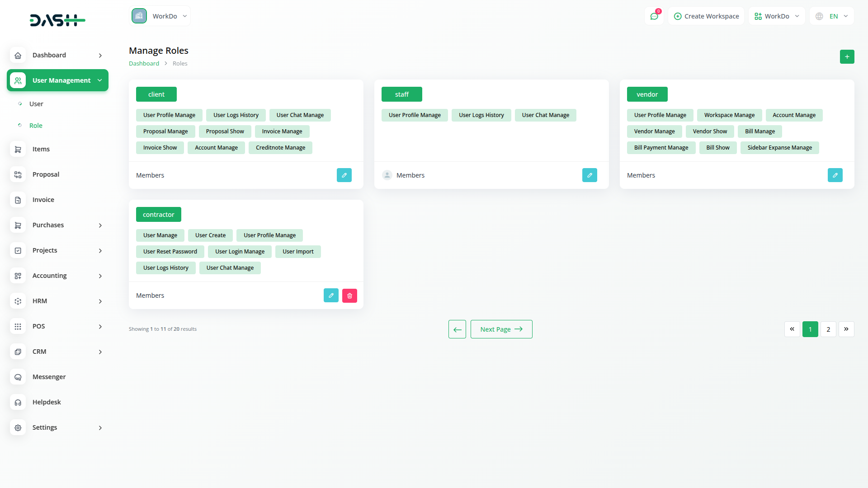Screen dimensions: 868x488
Task: Open the Messenger icon in sidebar
Action: (18, 377)
